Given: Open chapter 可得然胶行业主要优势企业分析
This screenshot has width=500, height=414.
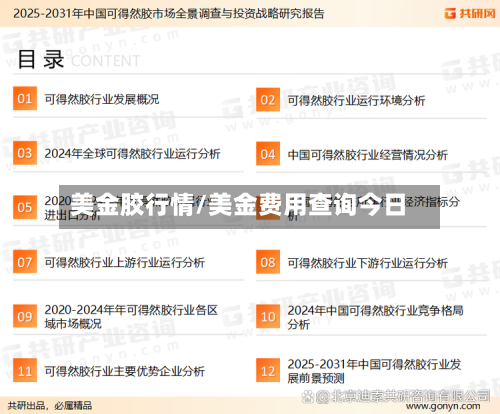Looking at the screenshot, I should [125, 371].
